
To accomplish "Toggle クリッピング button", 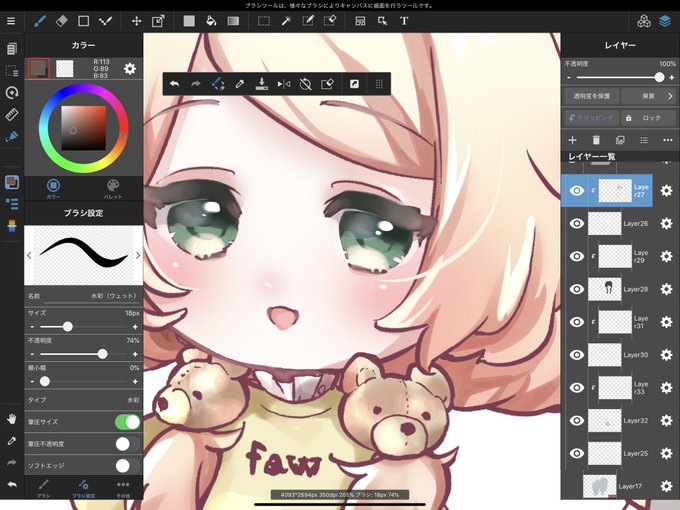I will tap(592, 118).
